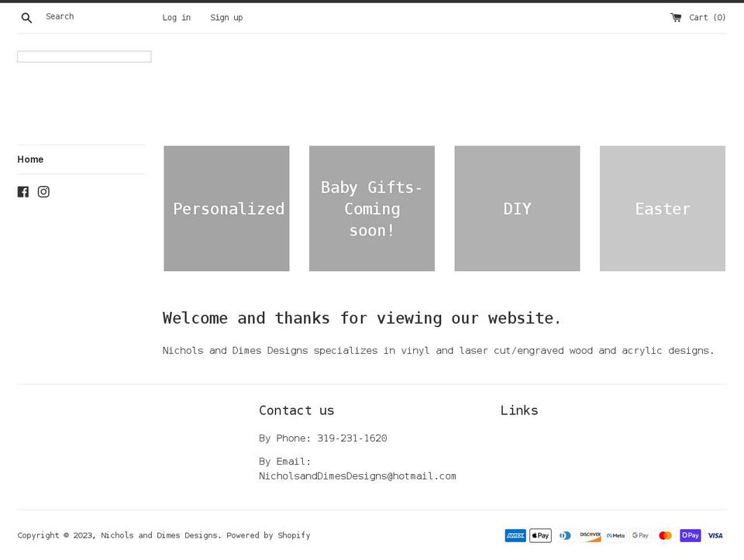
Task: Click the Apple Pay payment icon
Action: [x=540, y=535]
